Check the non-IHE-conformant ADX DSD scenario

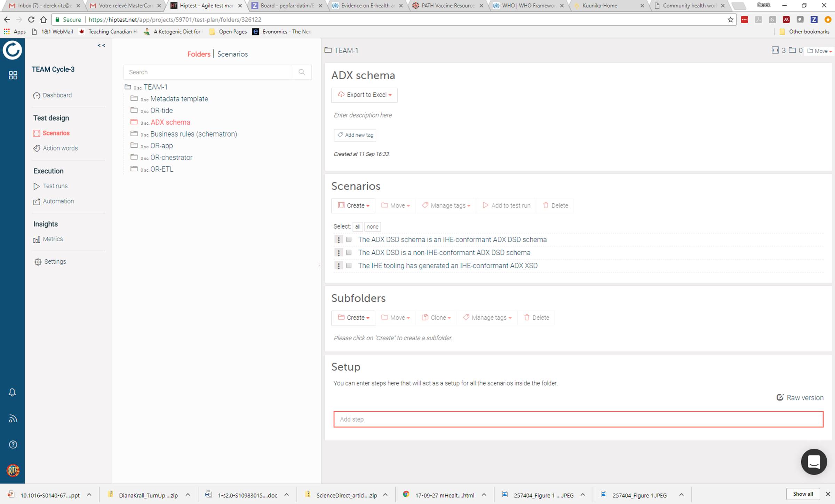click(x=349, y=253)
